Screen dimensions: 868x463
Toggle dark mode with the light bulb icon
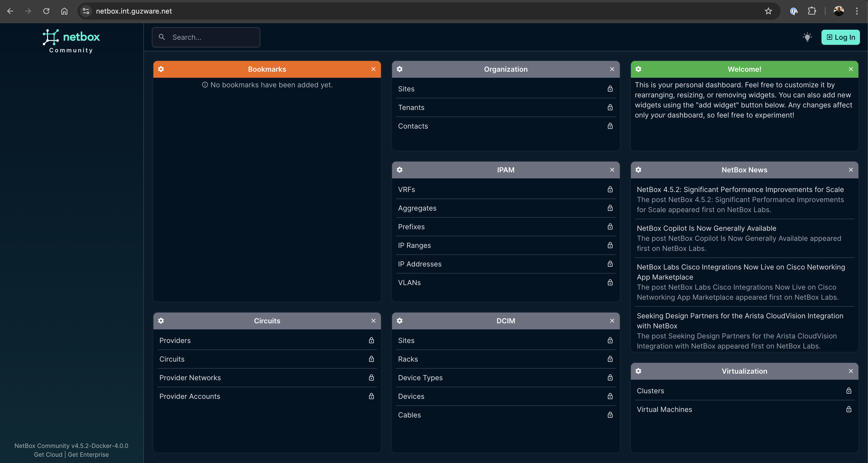(807, 37)
